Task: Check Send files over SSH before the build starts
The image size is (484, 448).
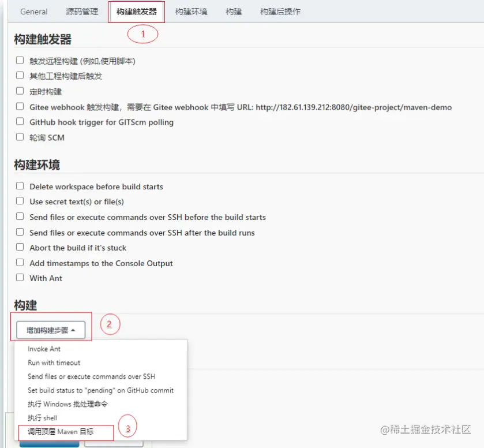Action: coord(20,216)
